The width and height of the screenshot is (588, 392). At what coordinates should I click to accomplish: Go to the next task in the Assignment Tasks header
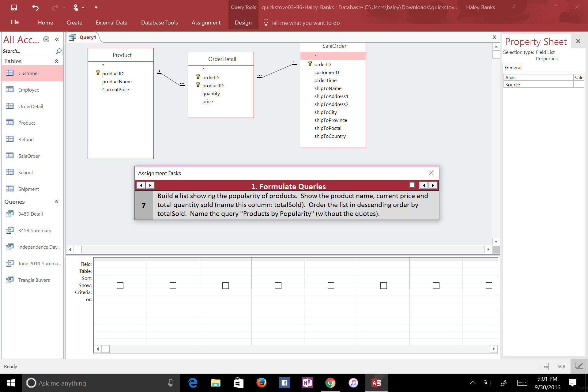coord(433,185)
